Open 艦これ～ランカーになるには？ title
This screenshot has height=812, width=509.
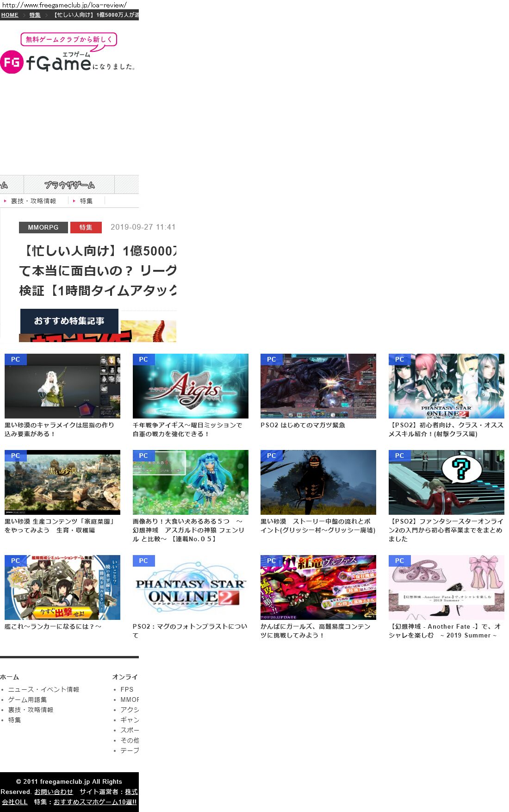click(x=53, y=626)
